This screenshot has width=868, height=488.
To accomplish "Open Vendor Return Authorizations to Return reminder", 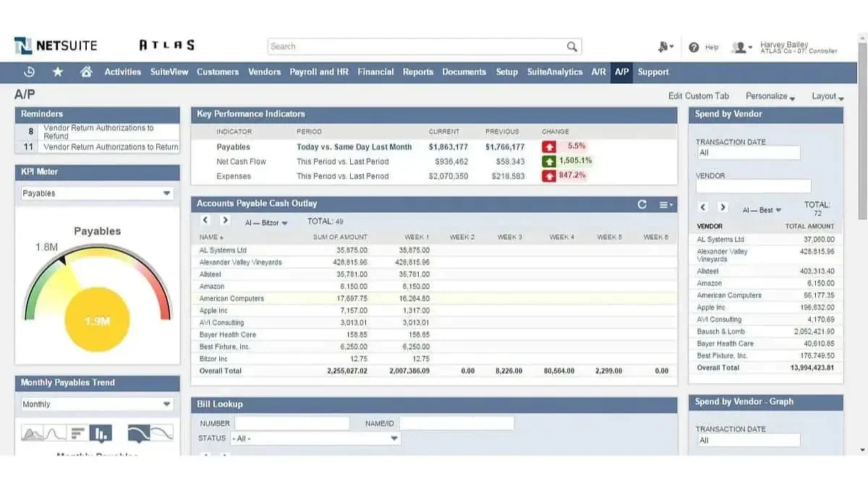I will click(x=111, y=147).
